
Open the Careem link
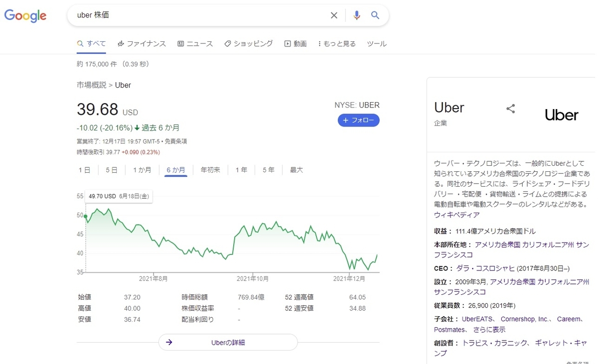coord(569,319)
